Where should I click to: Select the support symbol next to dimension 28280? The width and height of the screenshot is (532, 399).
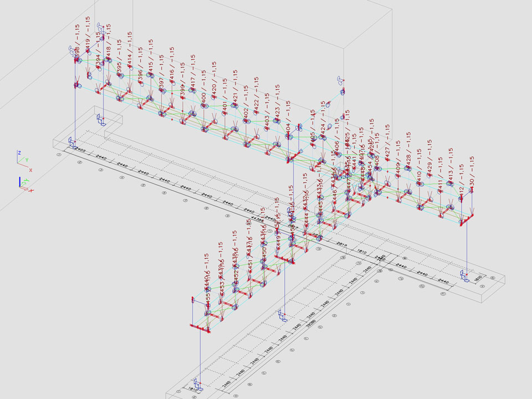click(x=283, y=316)
